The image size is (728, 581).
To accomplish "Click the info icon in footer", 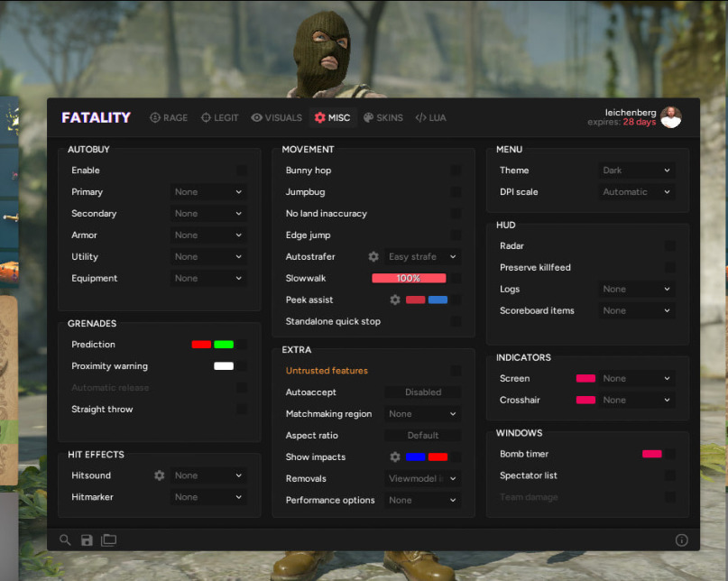I will coord(682,540).
